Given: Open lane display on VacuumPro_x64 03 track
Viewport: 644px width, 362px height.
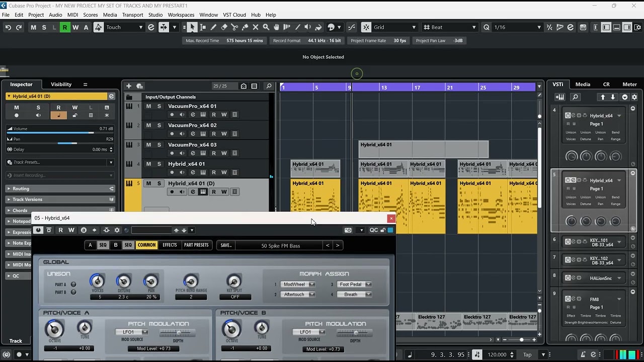Looking at the screenshot, I should (234, 153).
